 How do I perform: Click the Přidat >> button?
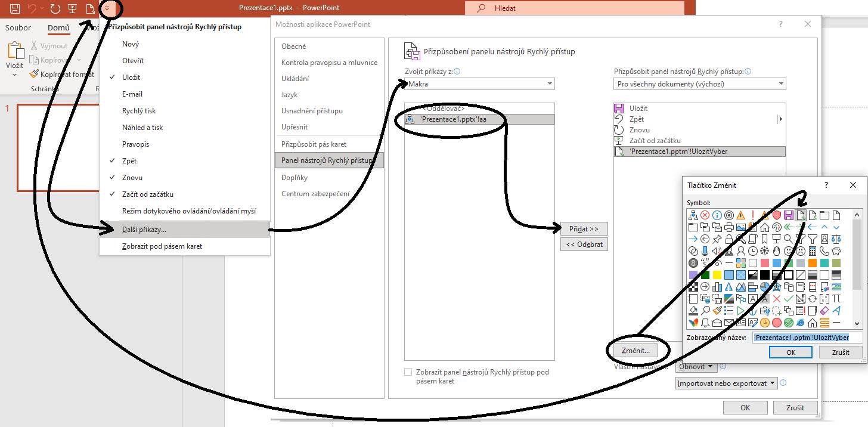pyautogui.click(x=584, y=229)
